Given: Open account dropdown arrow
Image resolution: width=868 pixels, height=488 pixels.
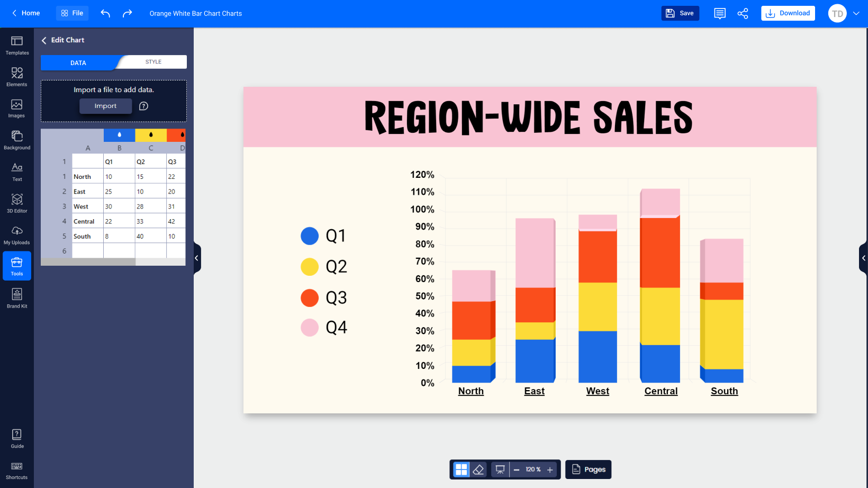Looking at the screenshot, I should tap(856, 13).
